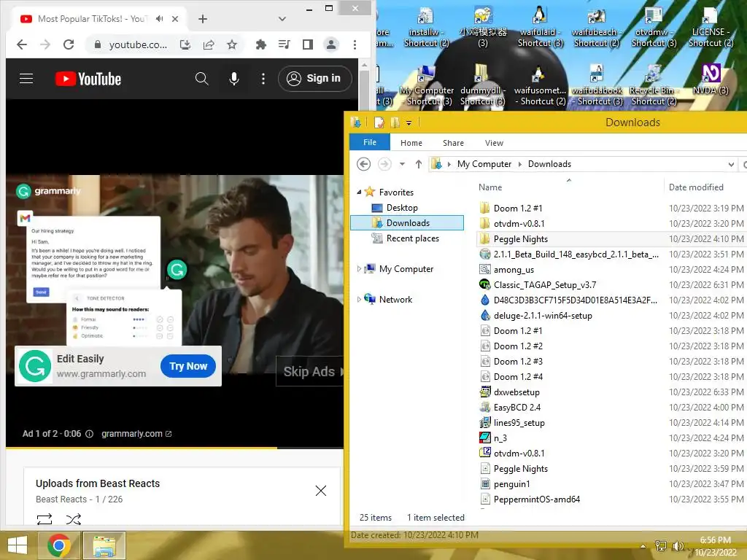Activate YouTube voice search microphone
This screenshot has width=747, height=560.
(234, 79)
